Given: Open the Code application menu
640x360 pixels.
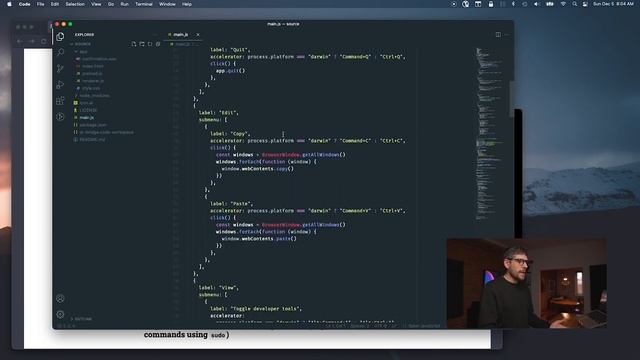Looking at the screenshot, I should point(24,4).
